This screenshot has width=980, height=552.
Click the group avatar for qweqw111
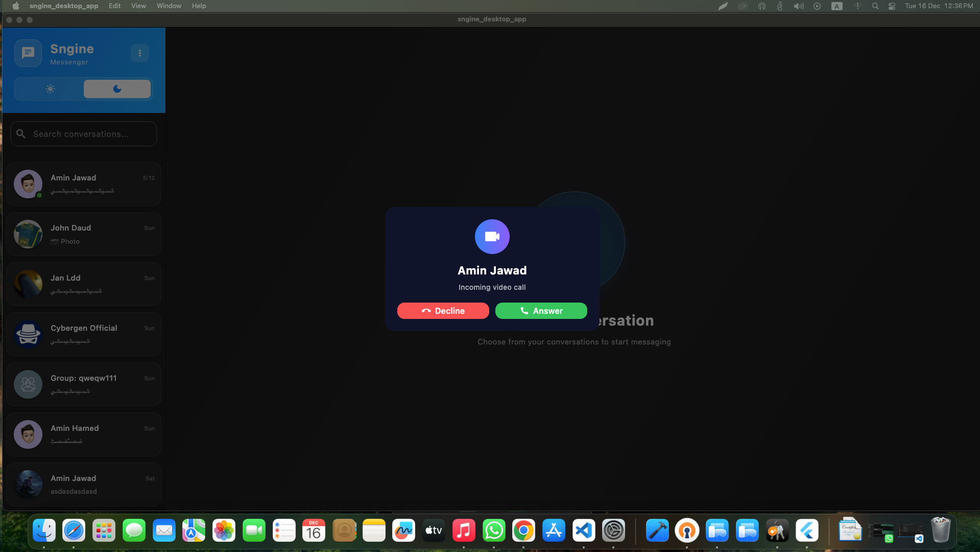tap(28, 384)
